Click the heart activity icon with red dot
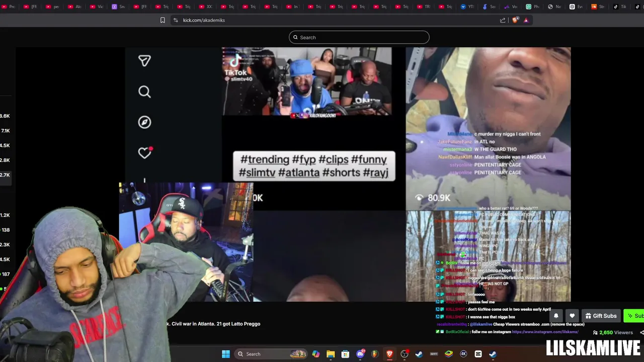 (145, 152)
